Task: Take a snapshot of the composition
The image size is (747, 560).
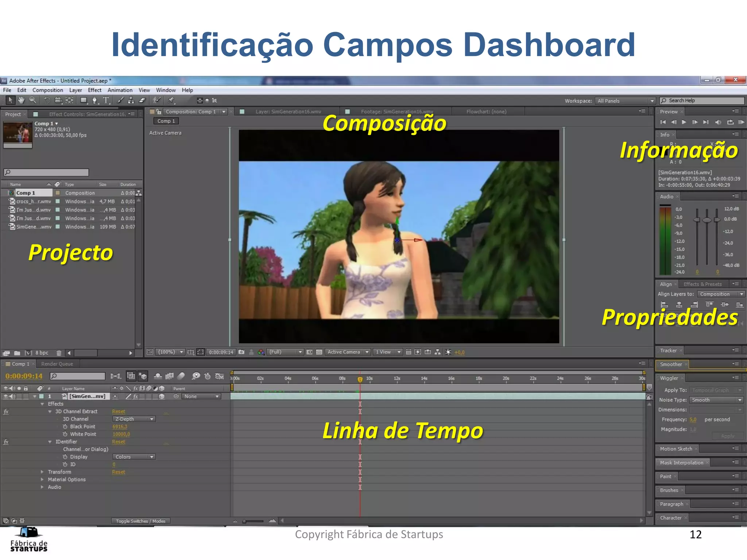Action: tap(241, 352)
